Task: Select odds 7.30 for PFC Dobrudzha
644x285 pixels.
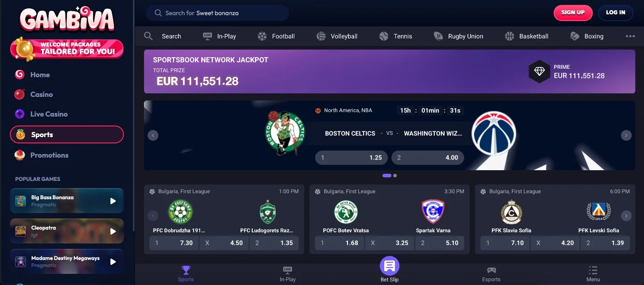Action: [x=174, y=243]
